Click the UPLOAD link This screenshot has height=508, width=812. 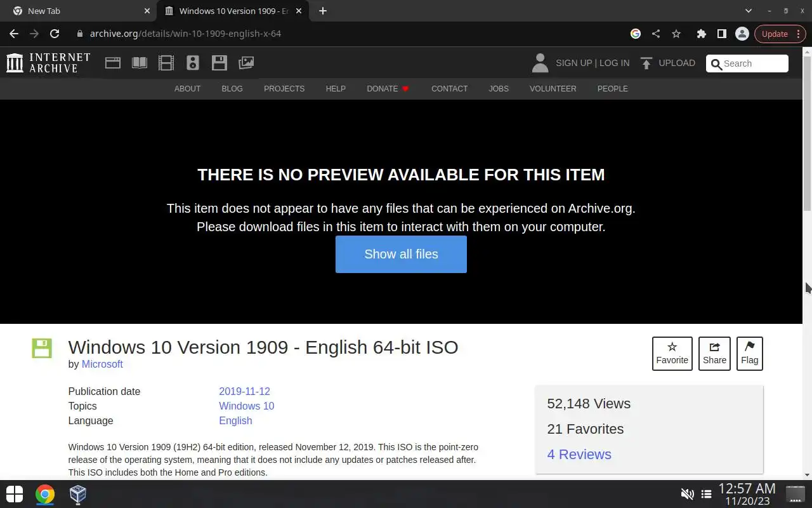[677, 63]
